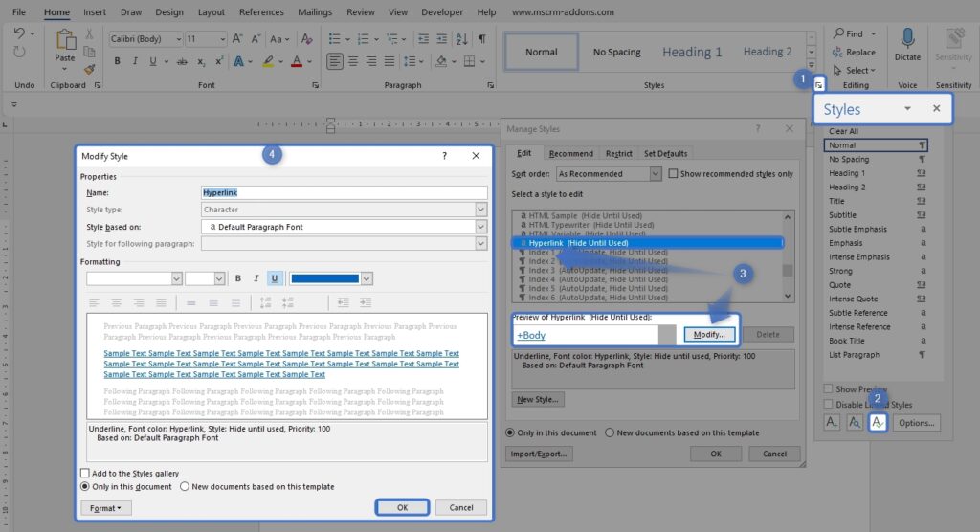
Task: Click the Paste clipboard icon
Action: [x=65, y=40]
